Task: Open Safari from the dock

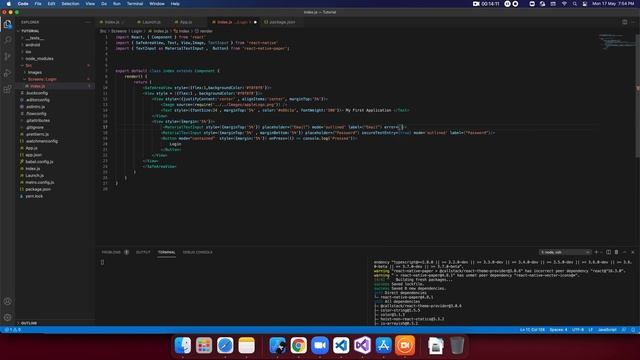Action: click(225, 346)
